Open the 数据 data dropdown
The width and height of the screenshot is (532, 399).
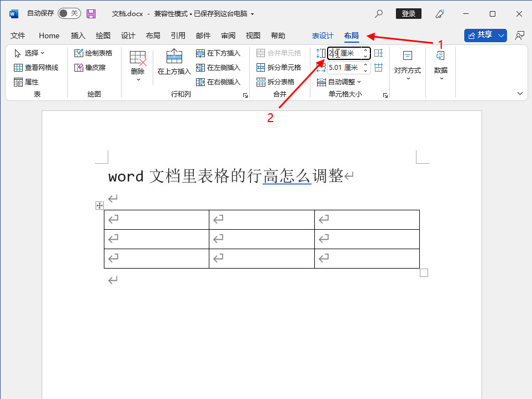pos(441,65)
